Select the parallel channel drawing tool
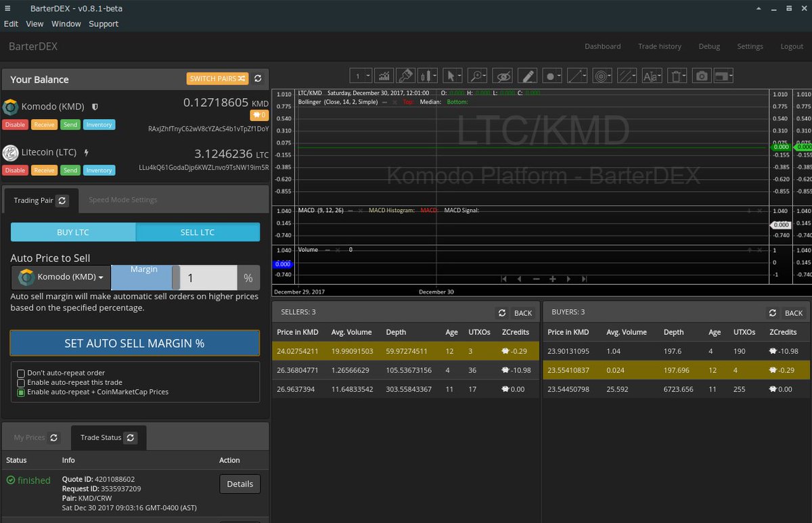This screenshot has width=812, height=523. pyautogui.click(x=627, y=76)
